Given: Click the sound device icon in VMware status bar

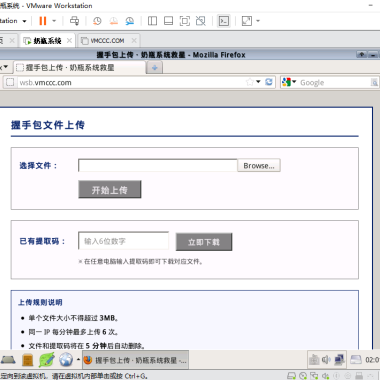Looking at the screenshot, I should 325,376.
